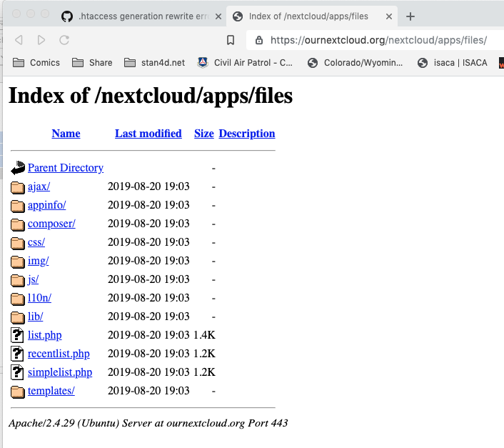Click the folder icon beside css/
Image resolution: width=504 pixels, height=448 pixels.
coord(18,244)
